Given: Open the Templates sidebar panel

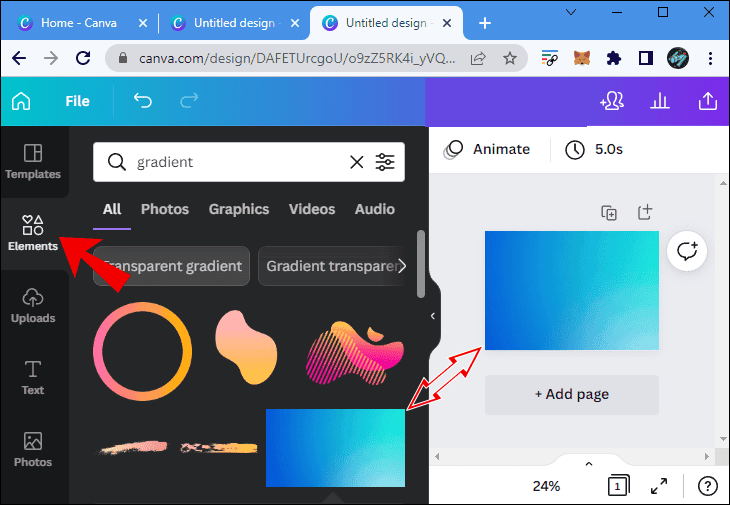Looking at the screenshot, I should [33, 161].
